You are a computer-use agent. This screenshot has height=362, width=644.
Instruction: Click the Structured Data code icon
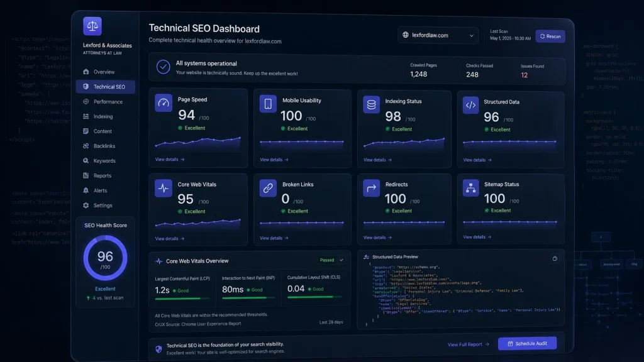[x=470, y=105]
